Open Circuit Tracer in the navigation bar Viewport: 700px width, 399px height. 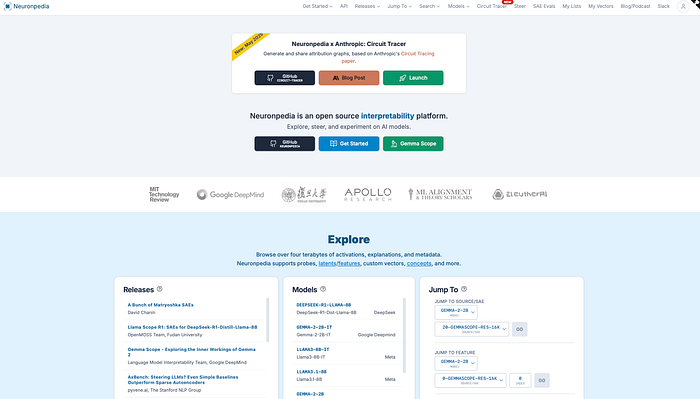[x=492, y=6]
